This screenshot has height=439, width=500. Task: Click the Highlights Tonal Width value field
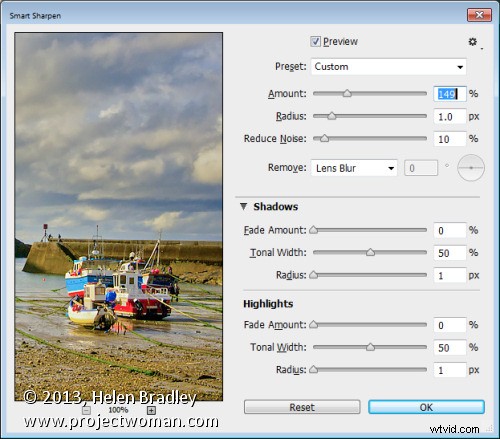450,348
